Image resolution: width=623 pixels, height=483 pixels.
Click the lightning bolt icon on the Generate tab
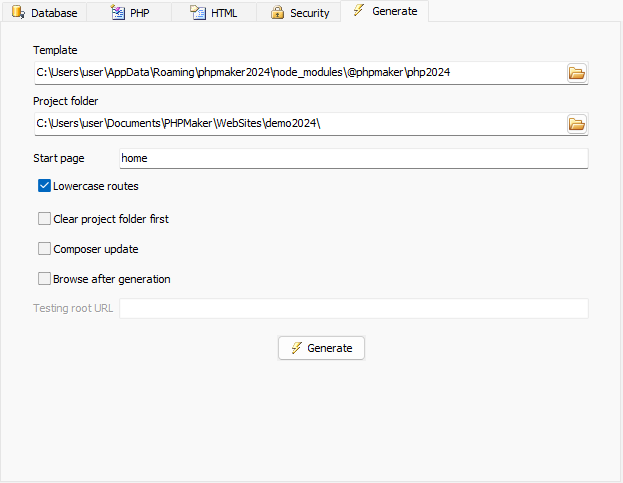pyautogui.click(x=359, y=11)
